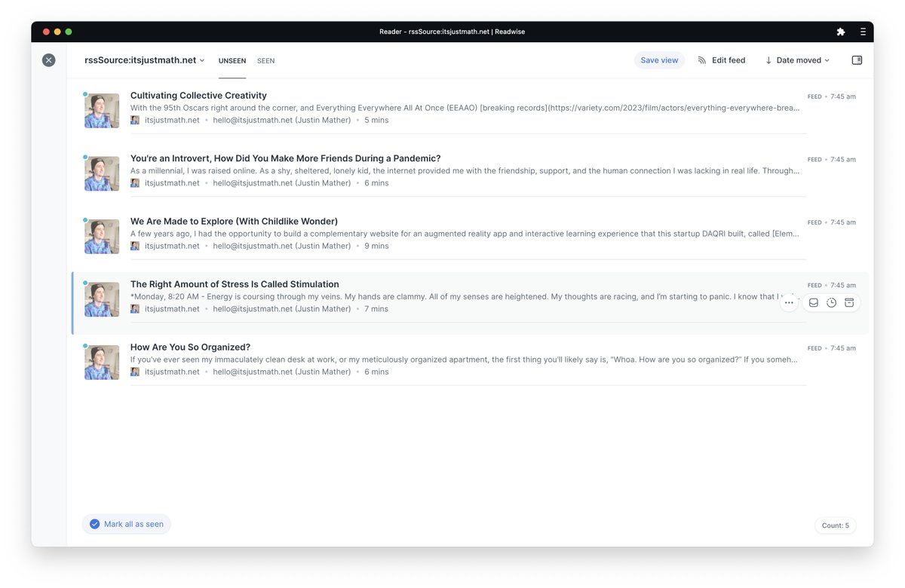This screenshot has height=588, width=905.
Task: Click small favicon in The Right Amount of Stress row
Action: tap(135, 309)
